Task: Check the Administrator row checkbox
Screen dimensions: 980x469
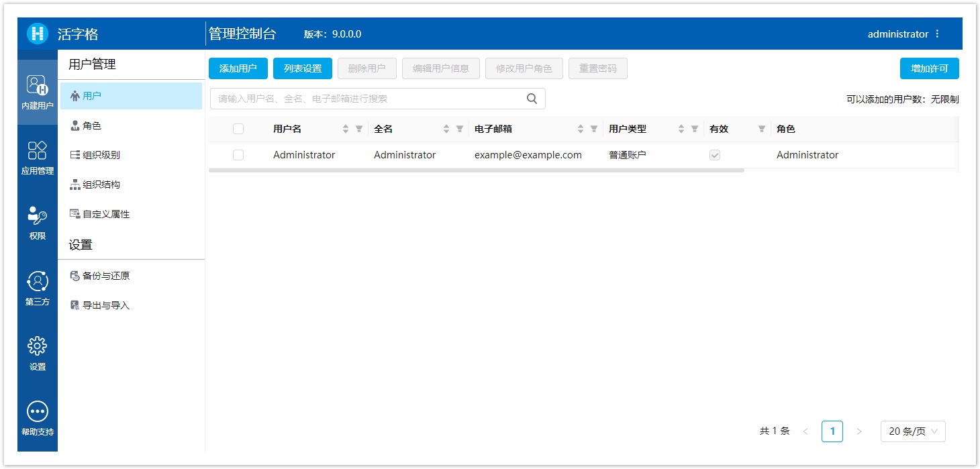Action: [238, 155]
